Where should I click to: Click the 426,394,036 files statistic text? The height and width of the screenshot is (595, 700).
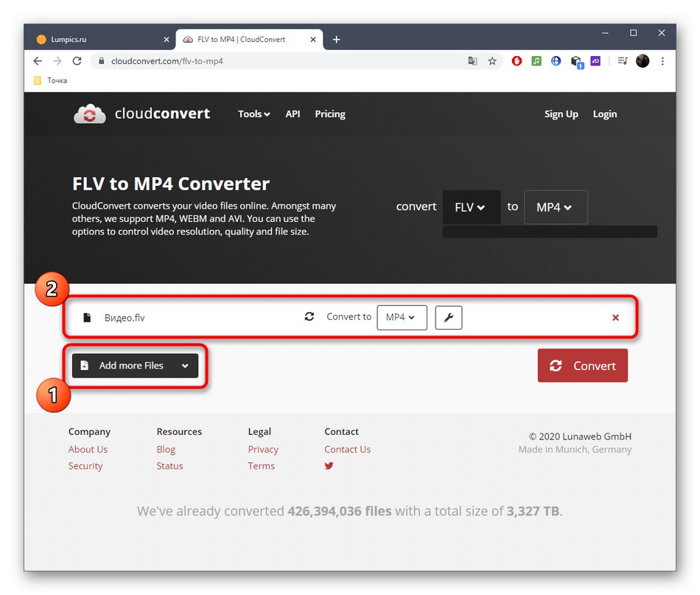coord(339,511)
